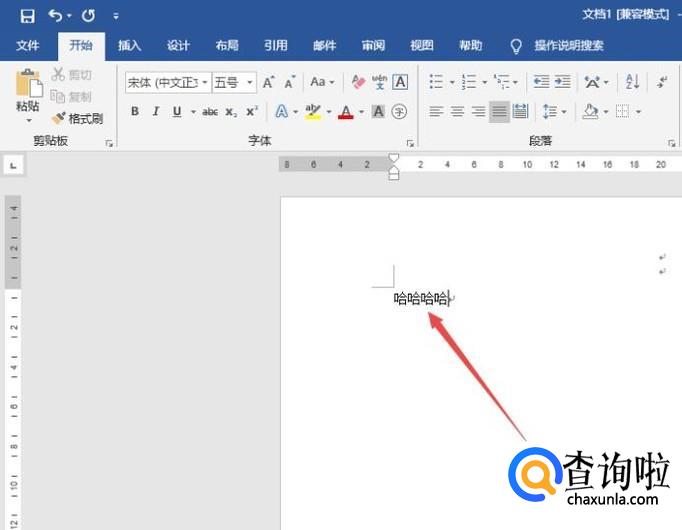Click the Redo/Repeat icon
The height and width of the screenshot is (530, 682).
[88, 16]
